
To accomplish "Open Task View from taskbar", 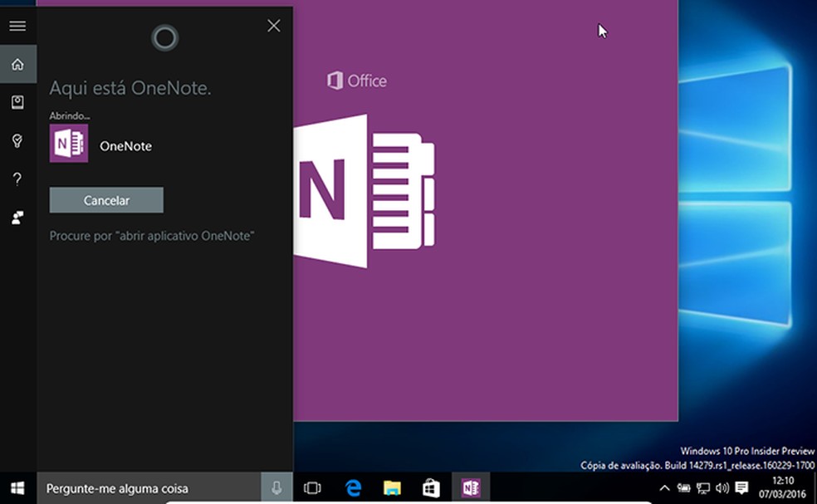I will coord(312,488).
